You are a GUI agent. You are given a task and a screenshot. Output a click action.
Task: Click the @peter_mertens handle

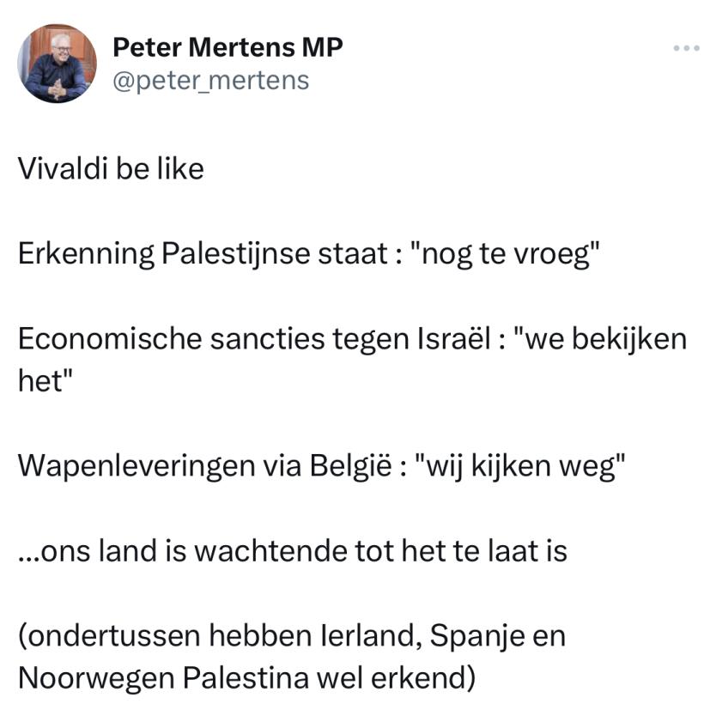point(210,80)
